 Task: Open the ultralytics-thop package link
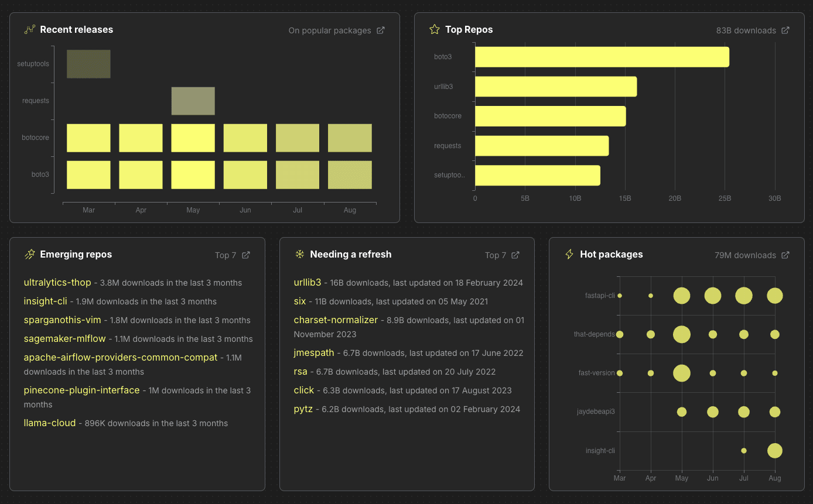click(x=57, y=283)
